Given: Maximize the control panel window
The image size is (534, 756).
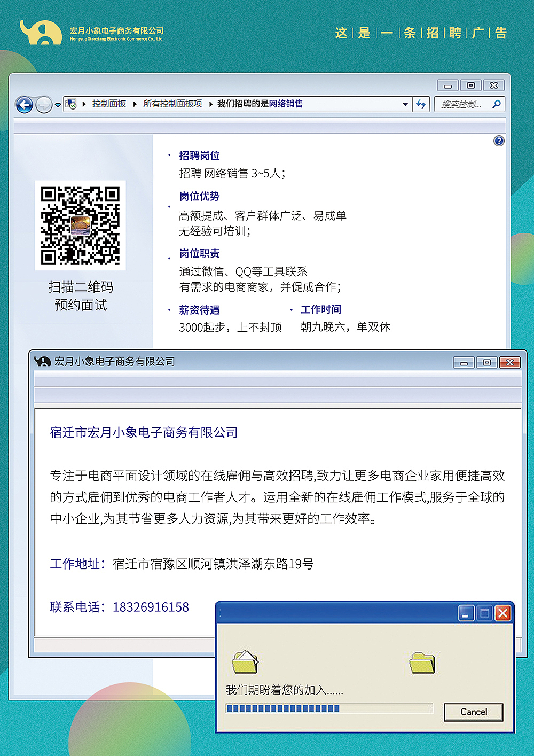Looking at the screenshot, I should click(x=470, y=85).
